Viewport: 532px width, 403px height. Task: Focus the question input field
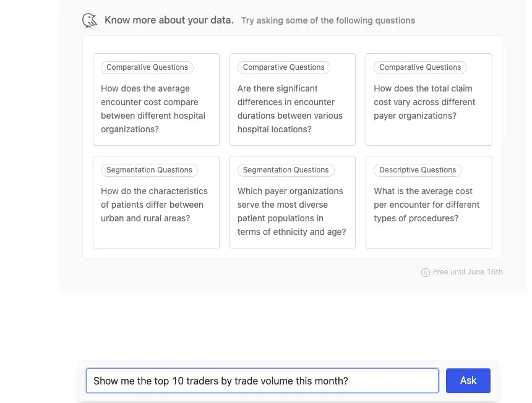coord(262,381)
